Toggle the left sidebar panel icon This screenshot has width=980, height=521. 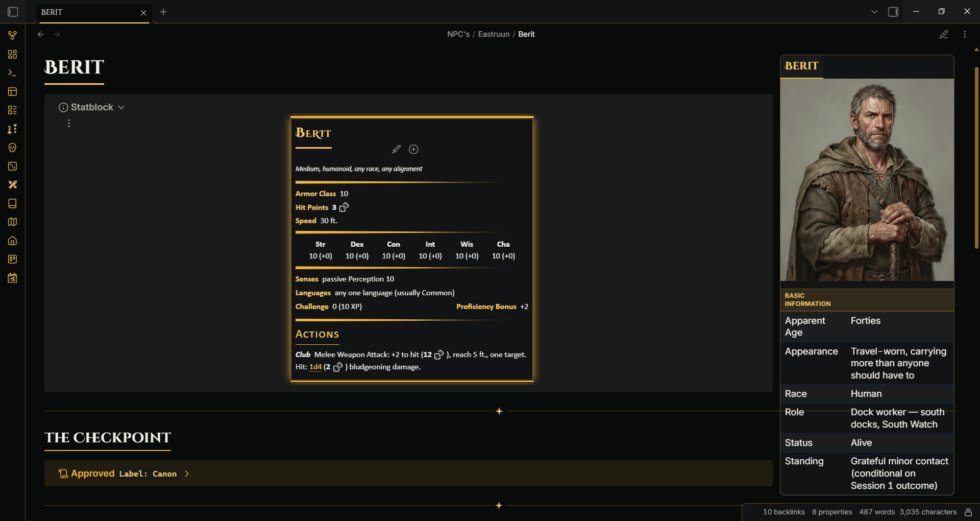(13, 12)
